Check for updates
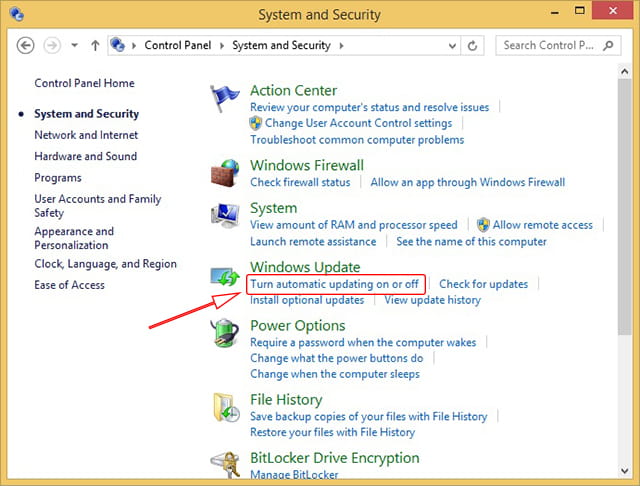640x486 pixels. (483, 284)
